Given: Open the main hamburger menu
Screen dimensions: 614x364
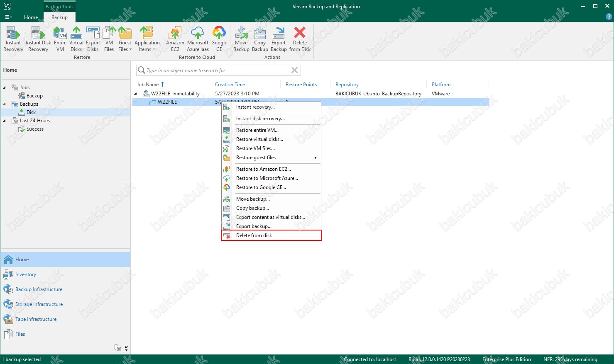Looking at the screenshot, I should coord(8,17).
